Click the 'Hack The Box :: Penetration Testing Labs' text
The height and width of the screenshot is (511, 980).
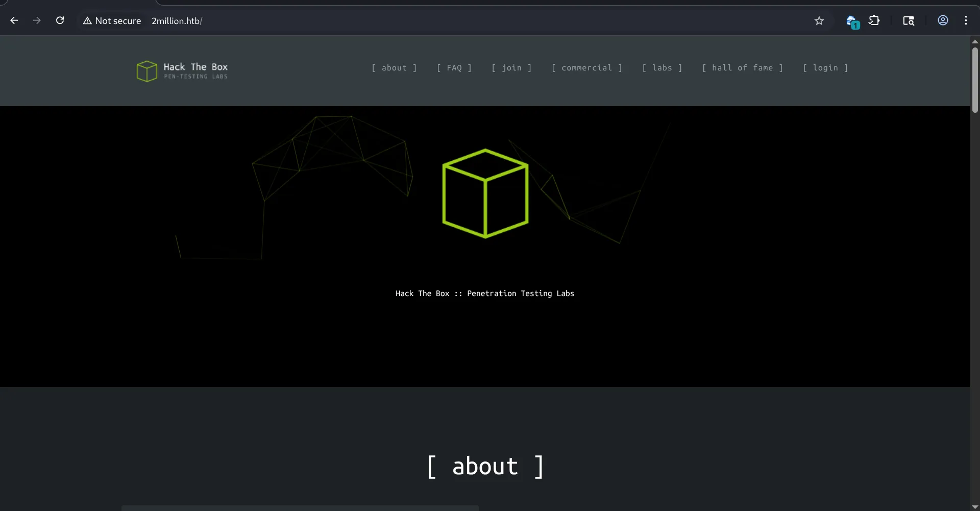pos(485,294)
